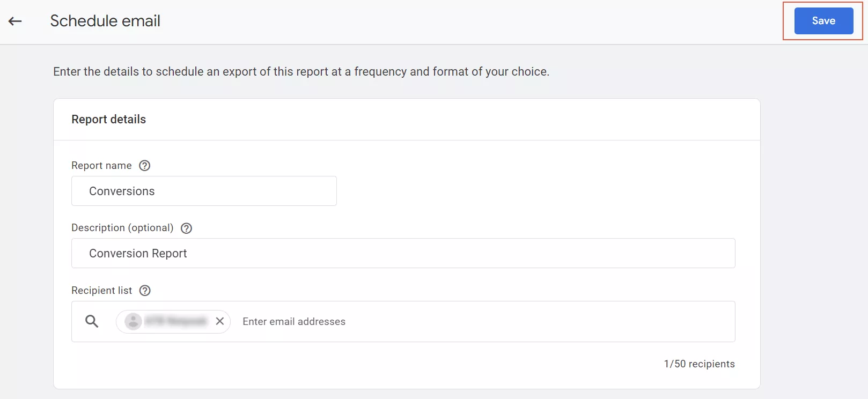Click the Description (optional) label

122,228
